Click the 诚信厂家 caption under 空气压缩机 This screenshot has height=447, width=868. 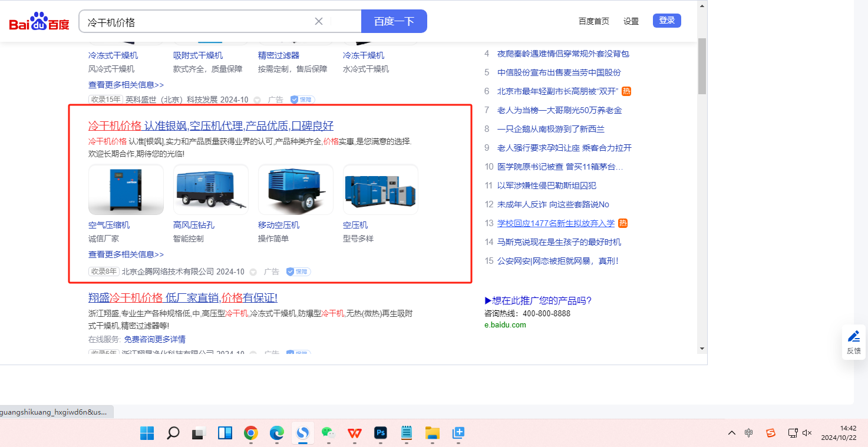[x=104, y=239]
